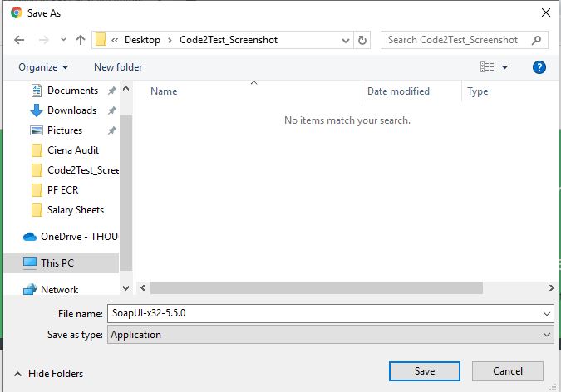Click the folder icon in address bar
The height and width of the screenshot is (392, 561).
pyautogui.click(x=101, y=40)
